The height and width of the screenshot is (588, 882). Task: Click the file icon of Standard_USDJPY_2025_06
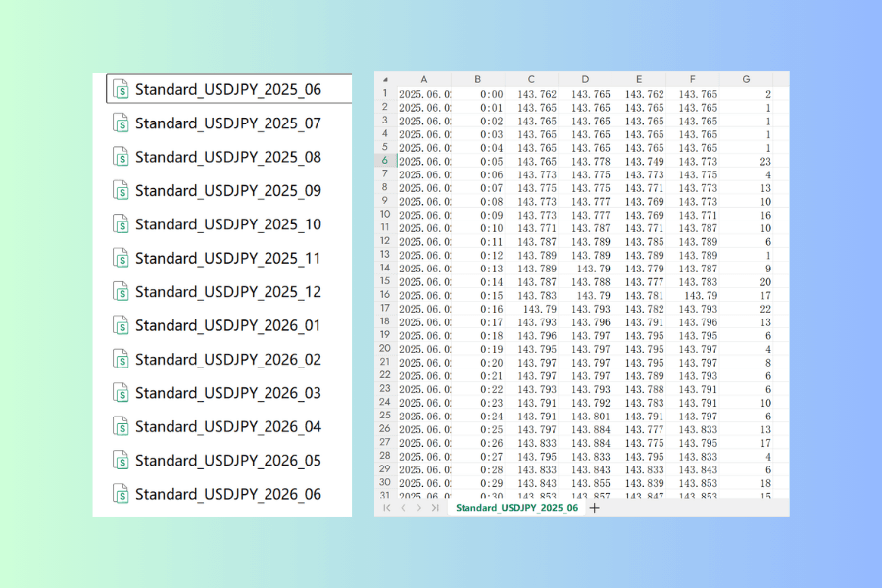(x=121, y=89)
